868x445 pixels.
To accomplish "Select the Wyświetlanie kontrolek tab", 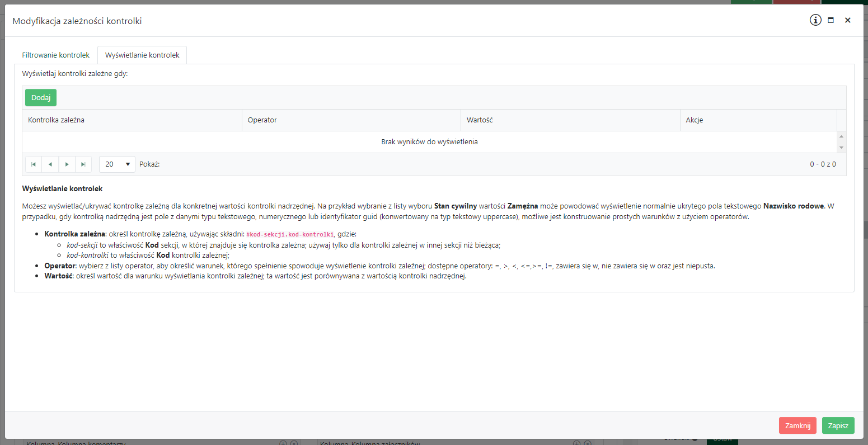I will [x=142, y=55].
